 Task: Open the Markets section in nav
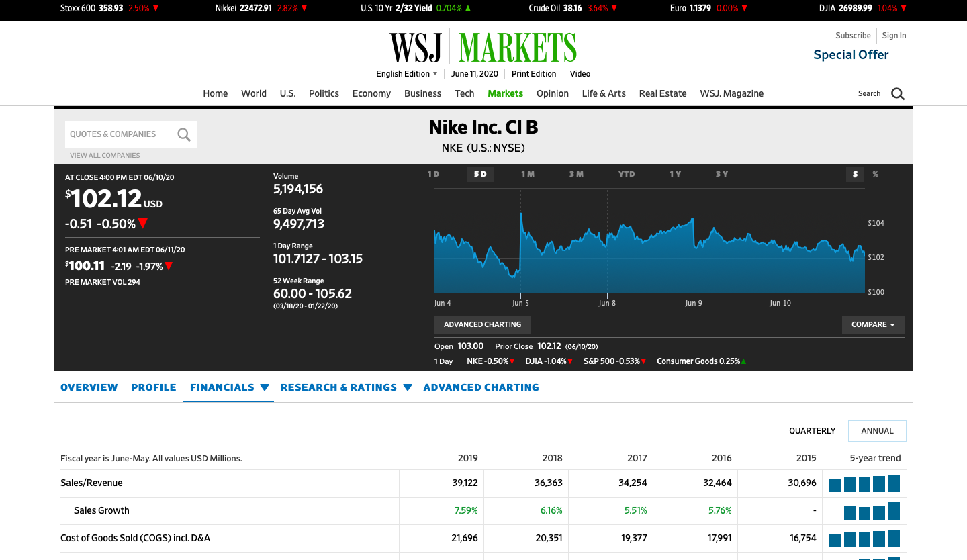pyautogui.click(x=505, y=93)
